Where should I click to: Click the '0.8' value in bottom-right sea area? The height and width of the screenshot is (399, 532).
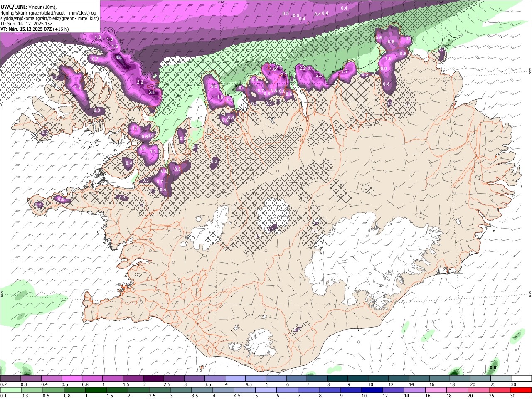click(x=493, y=367)
